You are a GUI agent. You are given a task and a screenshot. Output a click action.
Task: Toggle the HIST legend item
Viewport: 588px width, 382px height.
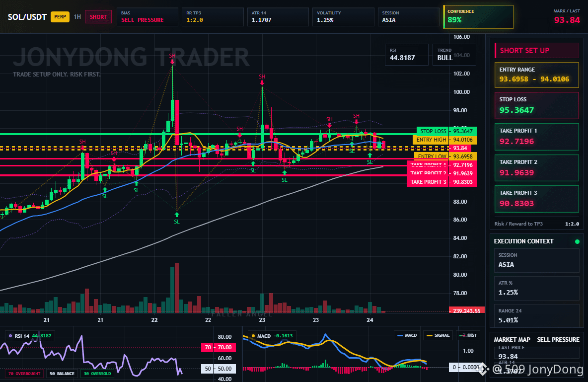click(x=468, y=335)
